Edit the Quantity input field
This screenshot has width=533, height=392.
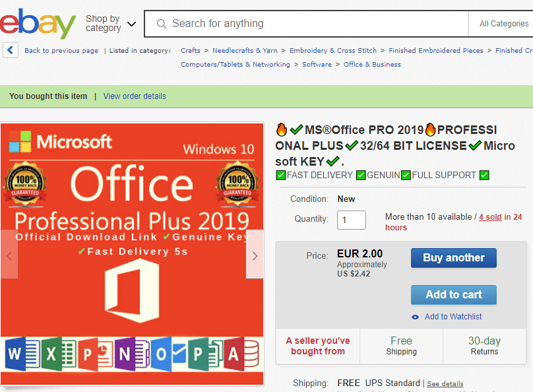click(352, 220)
